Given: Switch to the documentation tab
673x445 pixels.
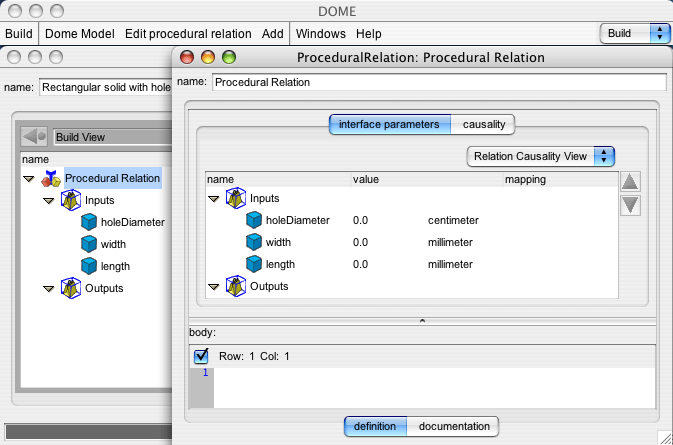Looking at the screenshot, I should pyautogui.click(x=453, y=427).
